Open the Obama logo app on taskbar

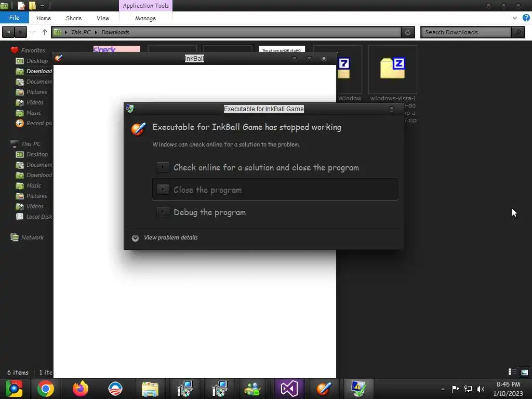[x=115, y=389]
